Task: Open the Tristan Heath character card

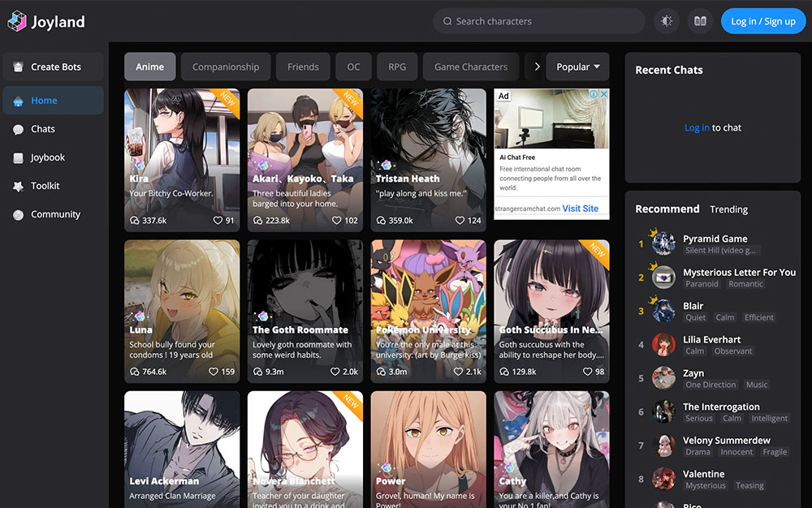Action: pos(428,160)
